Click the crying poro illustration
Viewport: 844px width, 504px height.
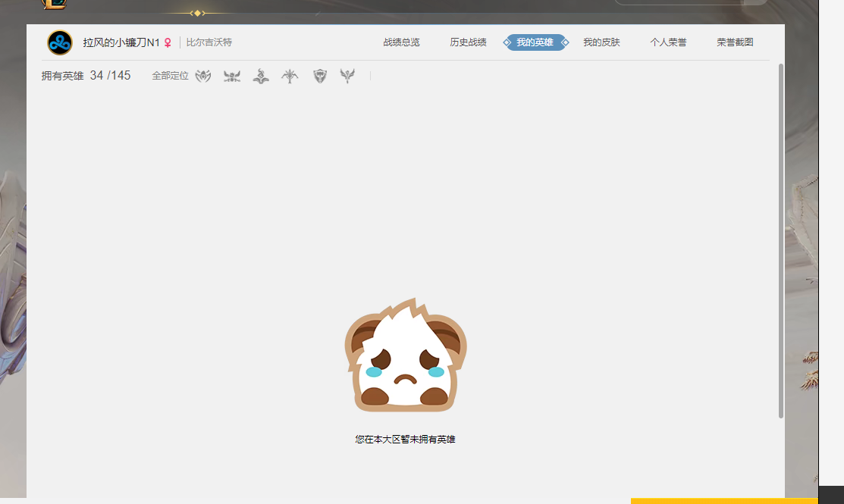click(405, 355)
